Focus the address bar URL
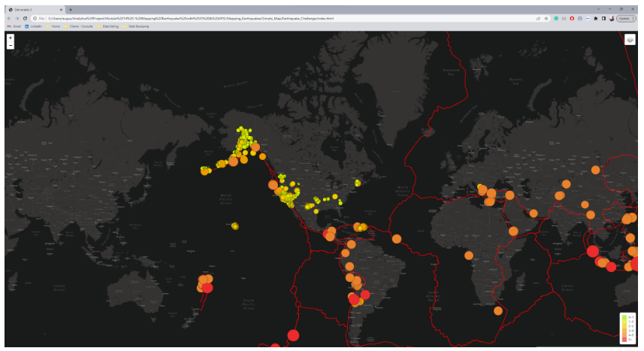 pyautogui.click(x=191, y=19)
